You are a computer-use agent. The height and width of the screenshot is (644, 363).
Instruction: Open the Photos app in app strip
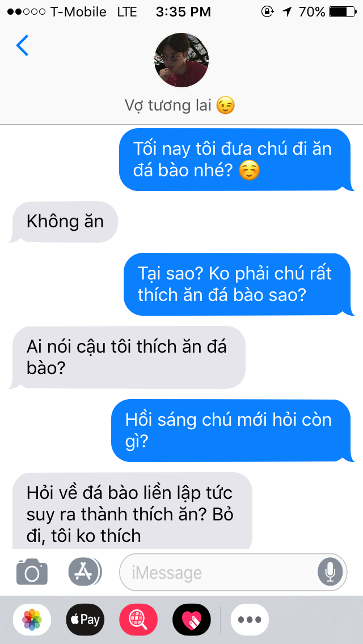32,620
